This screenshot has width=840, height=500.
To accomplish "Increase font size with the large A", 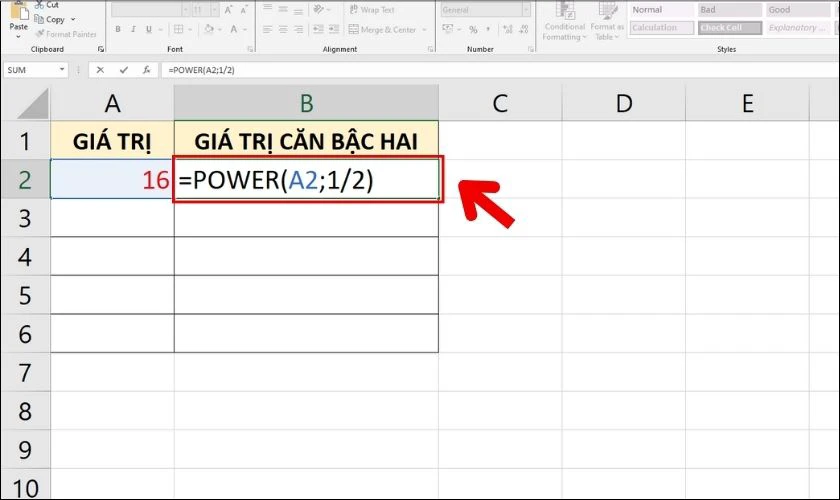I will coord(229,10).
